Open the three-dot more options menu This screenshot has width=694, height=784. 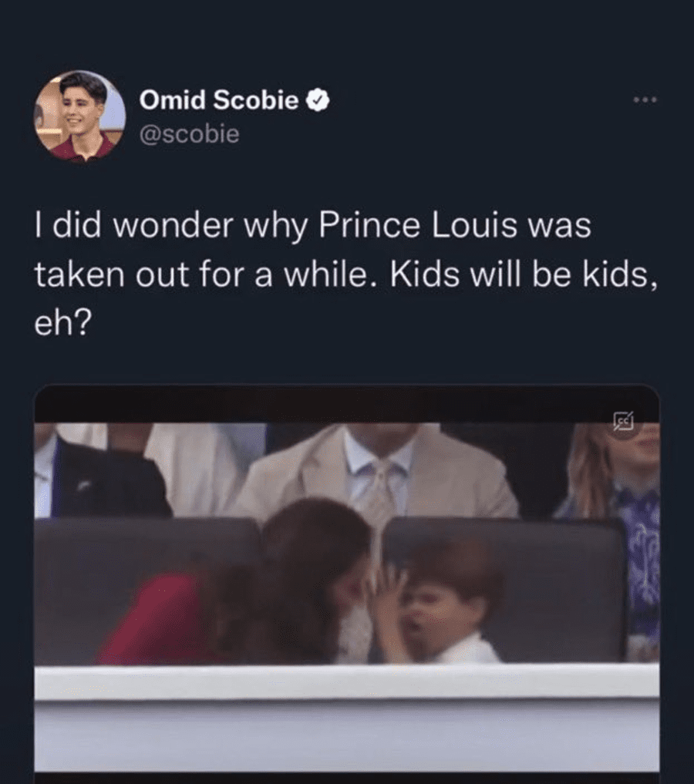click(645, 100)
